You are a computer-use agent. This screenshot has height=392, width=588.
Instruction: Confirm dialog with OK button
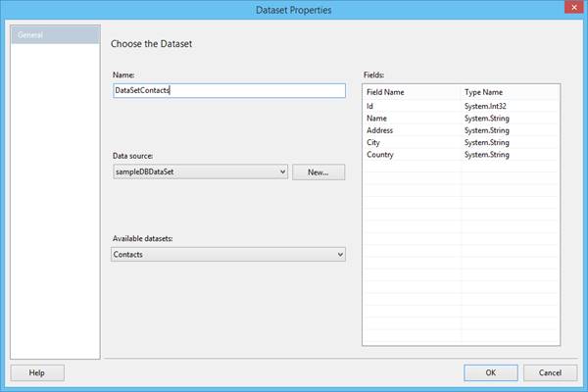click(x=490, y=372)
